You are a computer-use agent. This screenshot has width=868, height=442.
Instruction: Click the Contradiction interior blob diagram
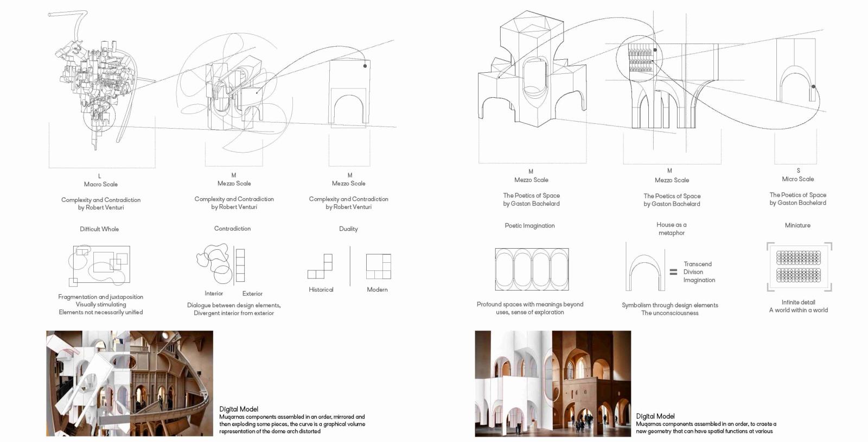pos(214,263)
